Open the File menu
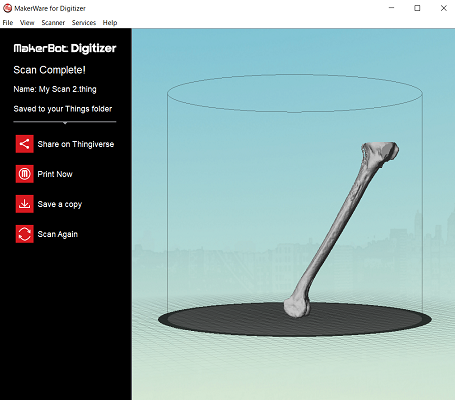 click(x=8, y=23)
